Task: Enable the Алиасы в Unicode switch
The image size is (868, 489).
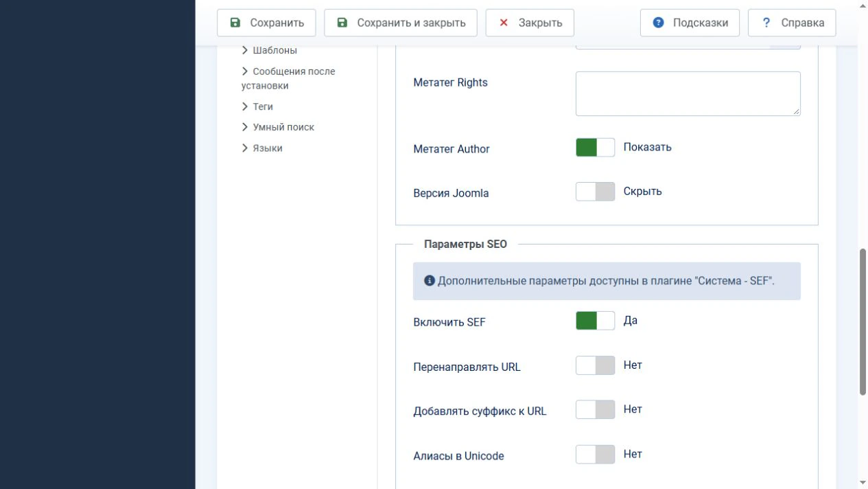Action: tap(595, 454)
